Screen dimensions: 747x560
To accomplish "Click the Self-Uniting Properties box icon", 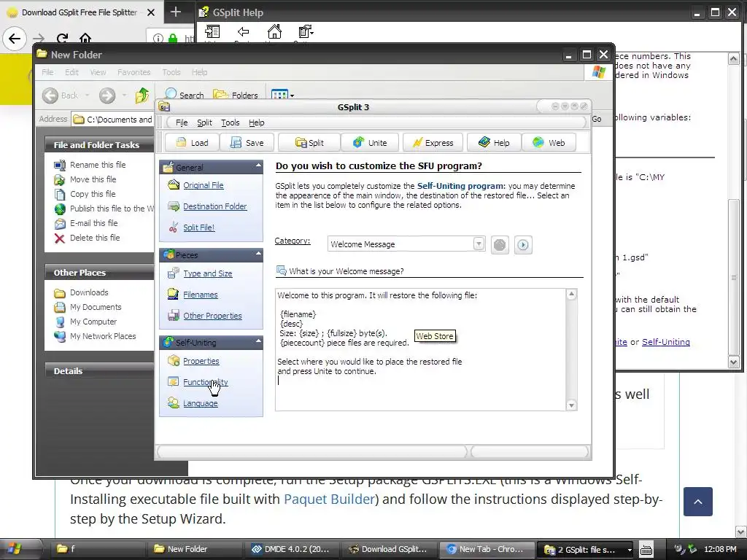I will (x=174, y=360).
